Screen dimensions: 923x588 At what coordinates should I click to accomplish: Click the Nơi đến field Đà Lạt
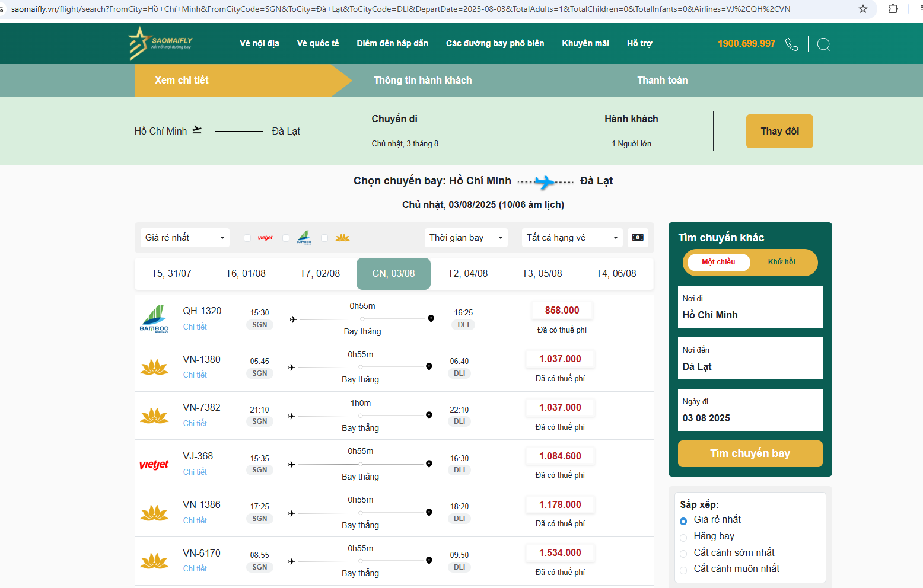pos(750,359)
